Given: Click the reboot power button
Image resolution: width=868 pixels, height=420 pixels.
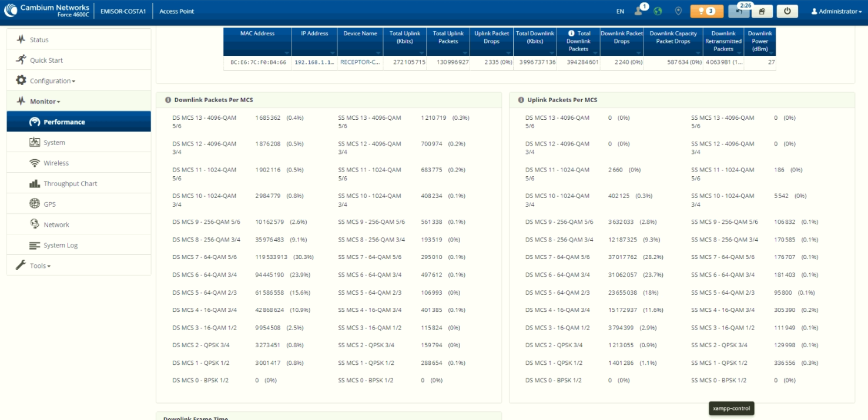Looking at the screenshot, I should click(787, 11).
